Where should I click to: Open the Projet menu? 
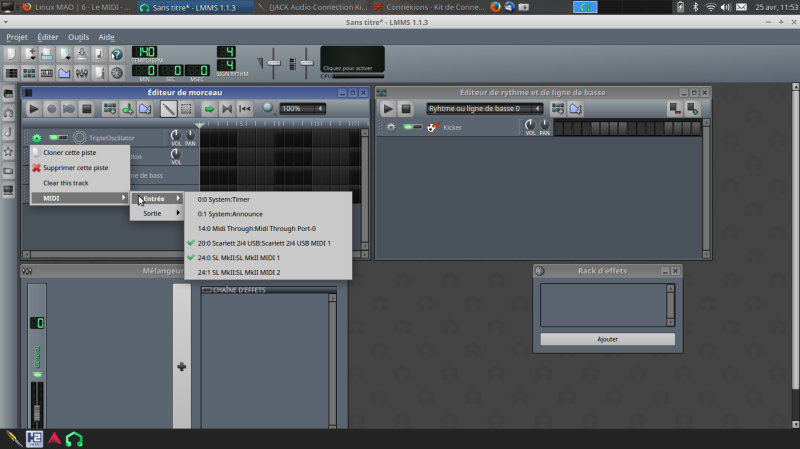(17, 37)
